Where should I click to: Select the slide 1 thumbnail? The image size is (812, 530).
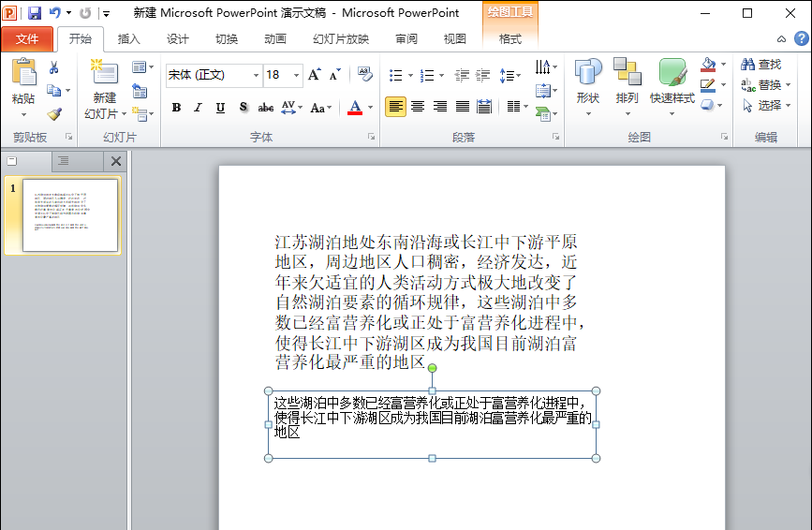click(70, 215)
